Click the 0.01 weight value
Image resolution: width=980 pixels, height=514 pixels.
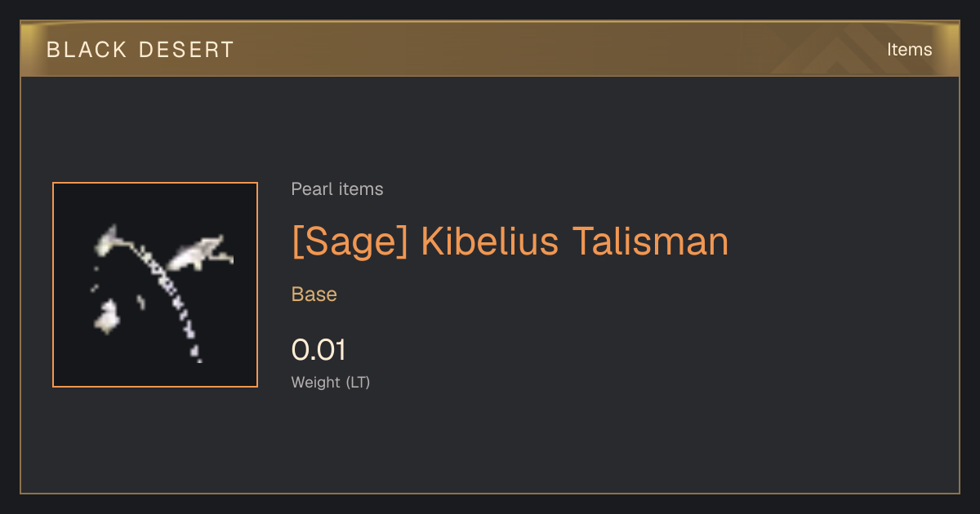[x=319, y=350]
